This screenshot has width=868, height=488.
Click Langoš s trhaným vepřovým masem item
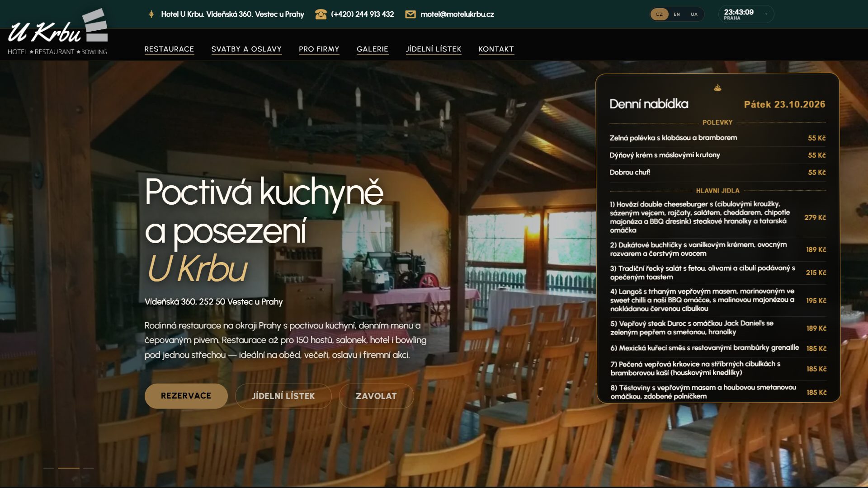[x=717, y=300]
